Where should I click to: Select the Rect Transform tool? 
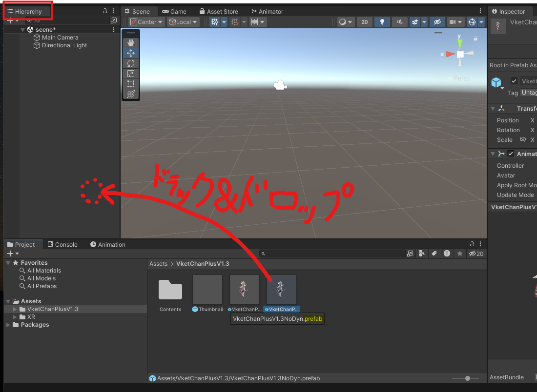point(130,84)
